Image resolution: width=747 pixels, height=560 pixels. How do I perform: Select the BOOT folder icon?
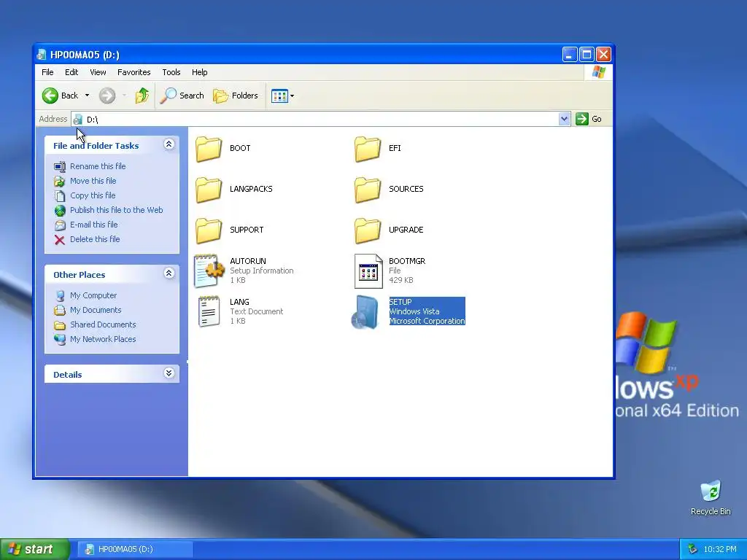tap(209, 149)
